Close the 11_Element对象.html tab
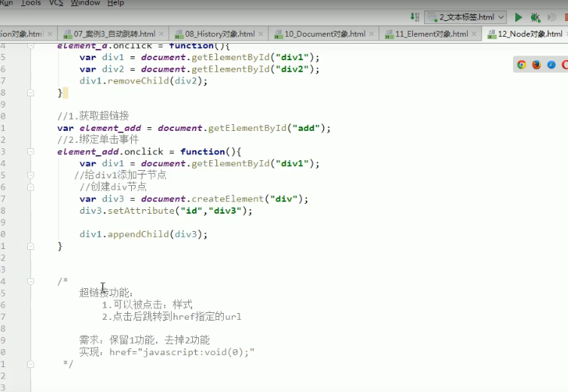This screenshot has height=392, width=568. tap(474, 34)
